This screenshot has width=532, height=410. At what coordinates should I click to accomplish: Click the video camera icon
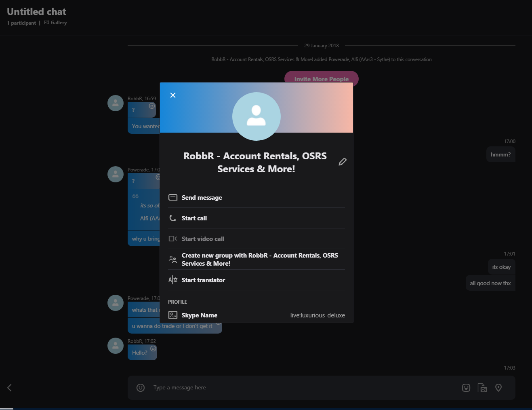[x=173, y=239]
